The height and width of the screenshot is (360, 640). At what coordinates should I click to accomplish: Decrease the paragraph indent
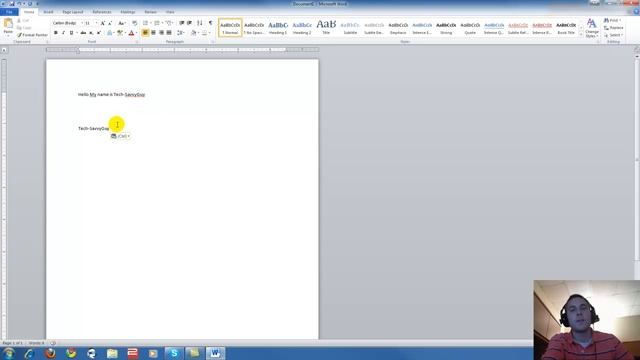[181, 23]
